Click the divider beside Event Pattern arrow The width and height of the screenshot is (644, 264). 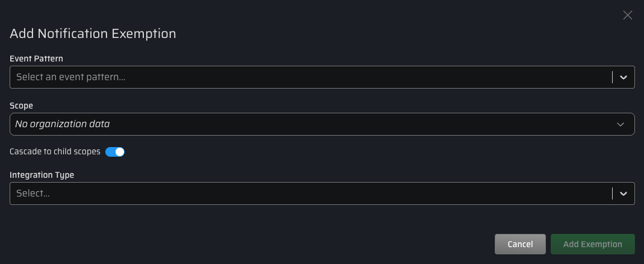pos(613,77)
